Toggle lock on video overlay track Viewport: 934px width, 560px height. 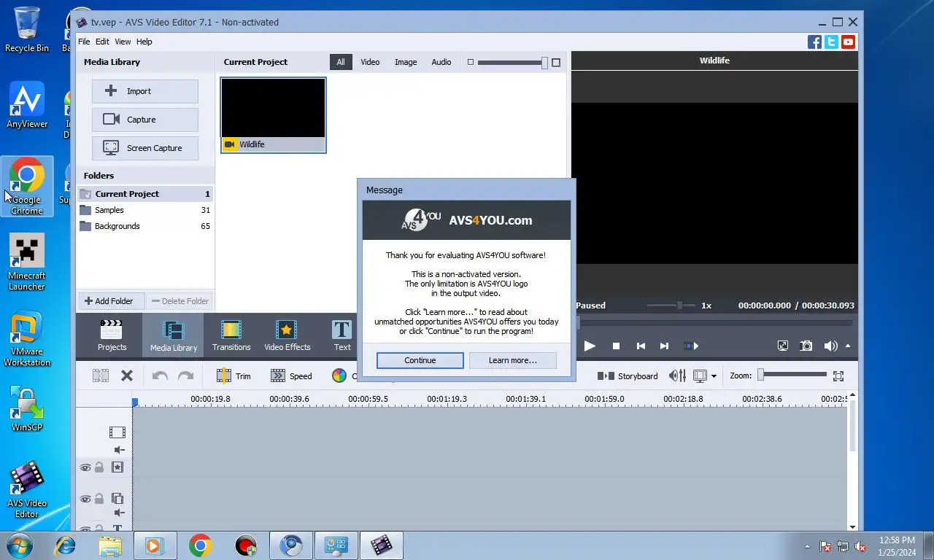point(99,499)
